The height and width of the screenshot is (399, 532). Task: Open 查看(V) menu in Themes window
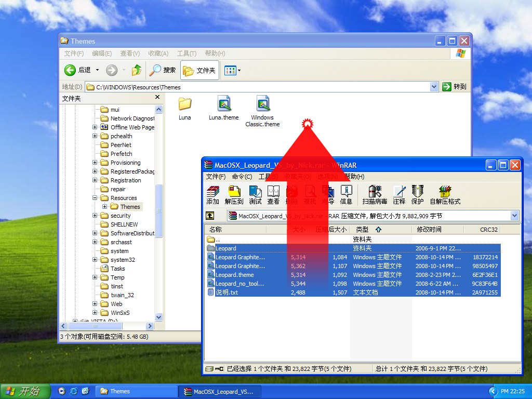click(x=130, y=54)
